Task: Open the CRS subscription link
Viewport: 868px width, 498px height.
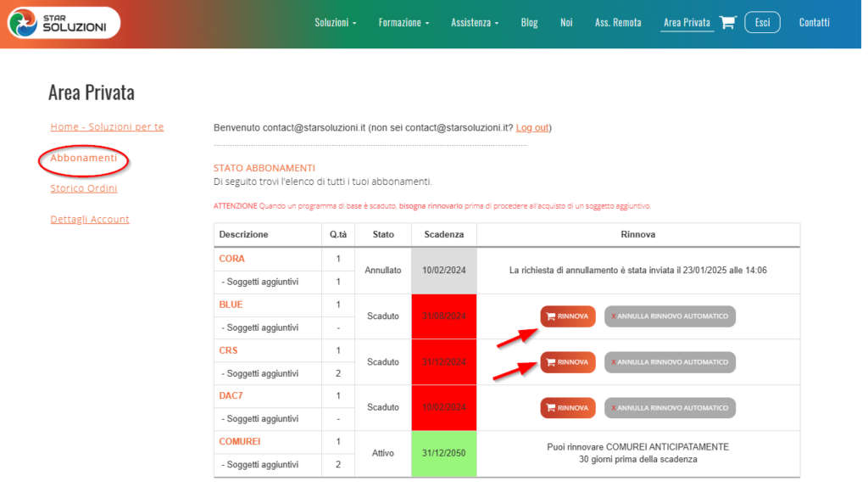Action: (x=228, y=350)
